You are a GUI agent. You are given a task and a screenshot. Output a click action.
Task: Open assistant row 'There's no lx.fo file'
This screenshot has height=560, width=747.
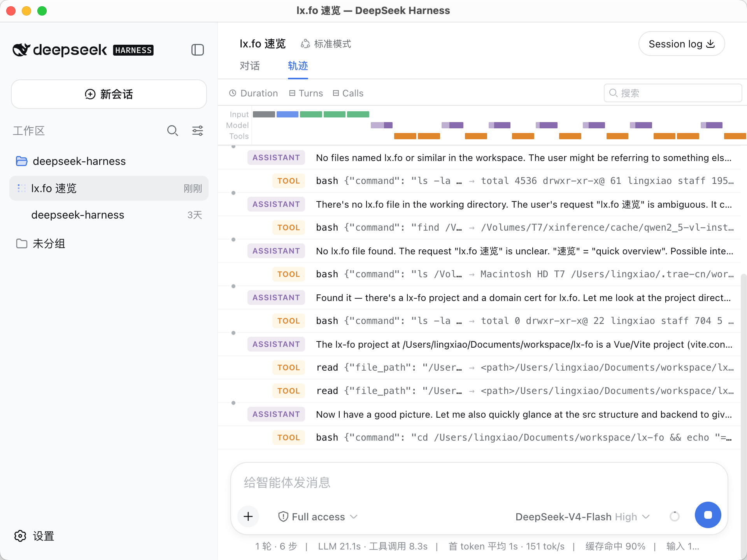pos(479,204)
